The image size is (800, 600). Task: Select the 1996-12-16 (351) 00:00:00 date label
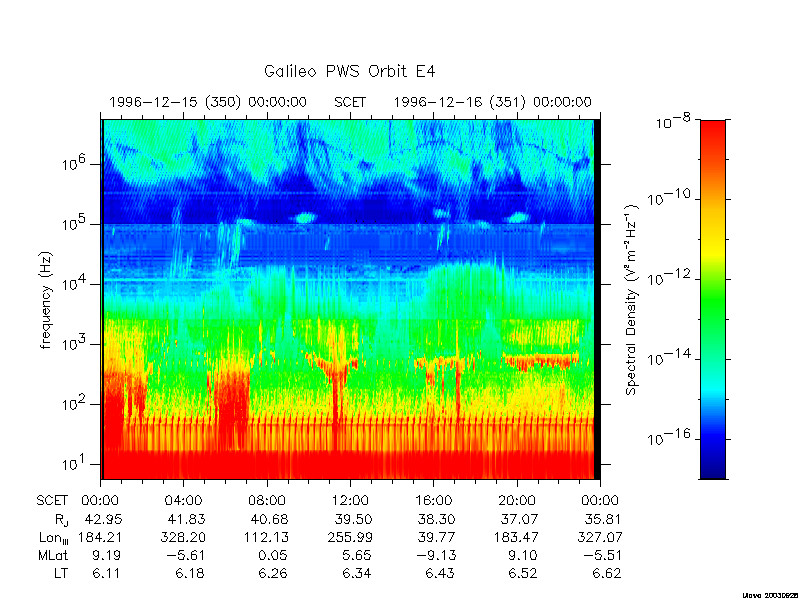pos(492,102)
